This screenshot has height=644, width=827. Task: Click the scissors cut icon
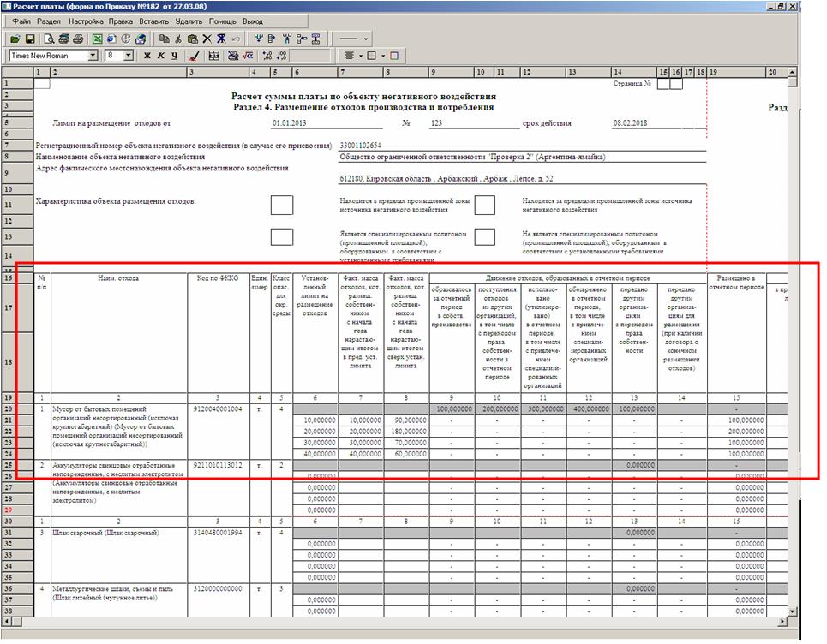(x=178, y=39)
